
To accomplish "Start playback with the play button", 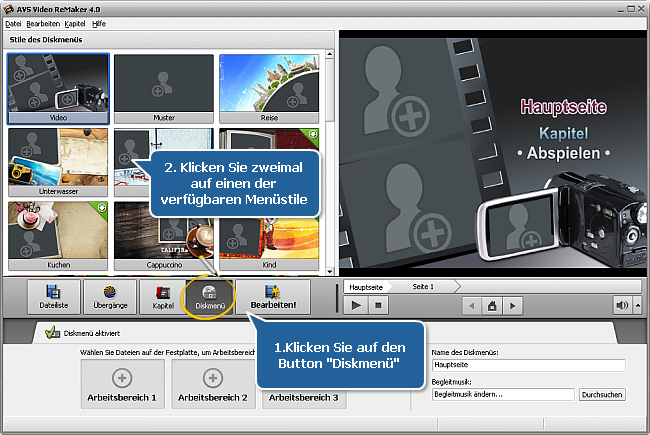I will click(x=357, y=305).
